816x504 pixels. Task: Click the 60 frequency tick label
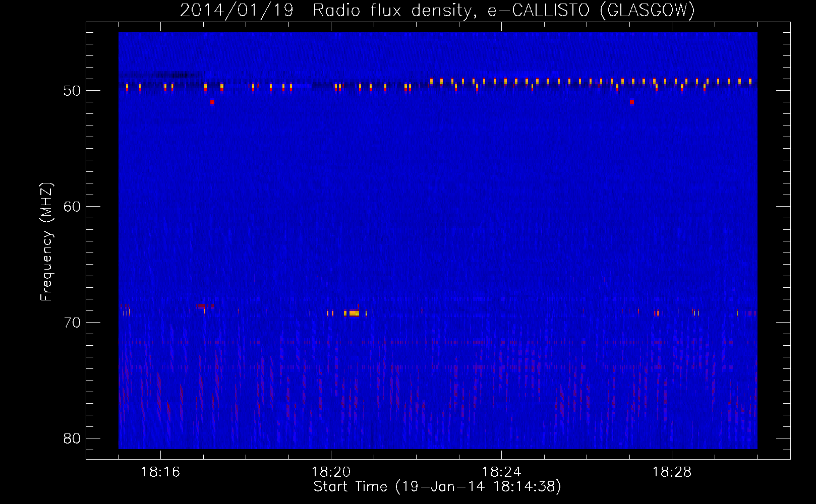(72, 207)
